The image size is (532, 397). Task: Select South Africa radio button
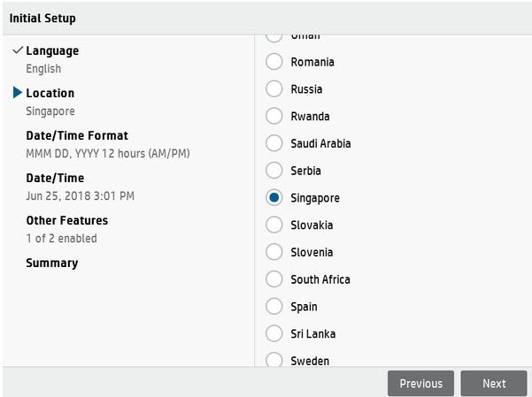274,279
